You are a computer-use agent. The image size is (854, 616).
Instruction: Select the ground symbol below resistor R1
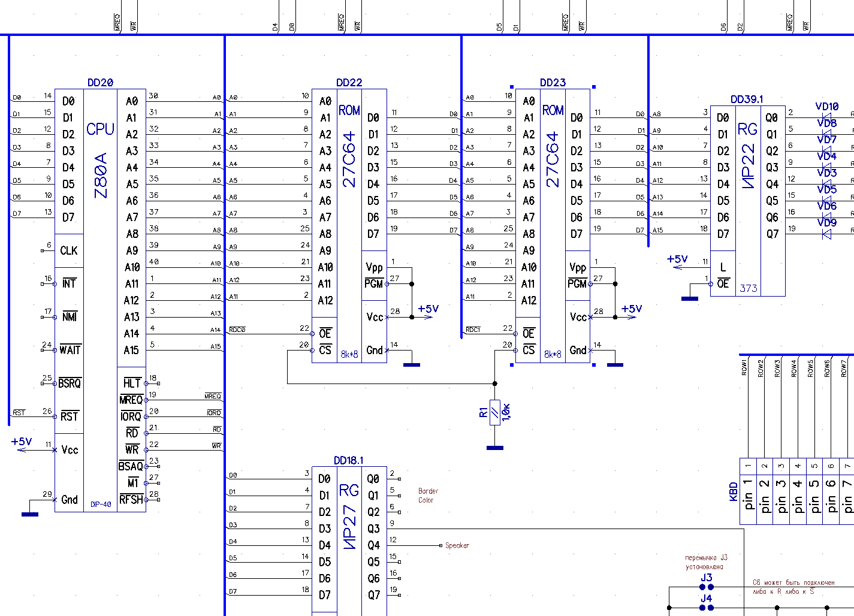click(494, 447)
